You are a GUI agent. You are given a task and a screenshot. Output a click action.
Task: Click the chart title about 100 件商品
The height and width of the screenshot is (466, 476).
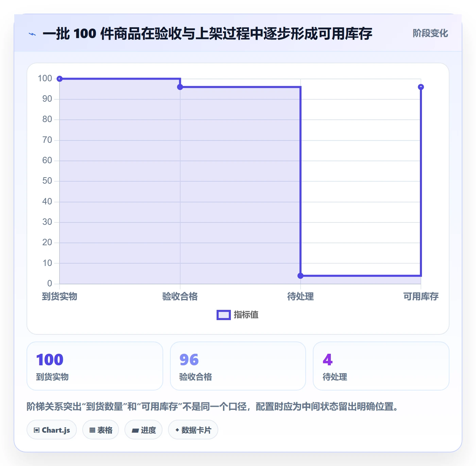207,34
